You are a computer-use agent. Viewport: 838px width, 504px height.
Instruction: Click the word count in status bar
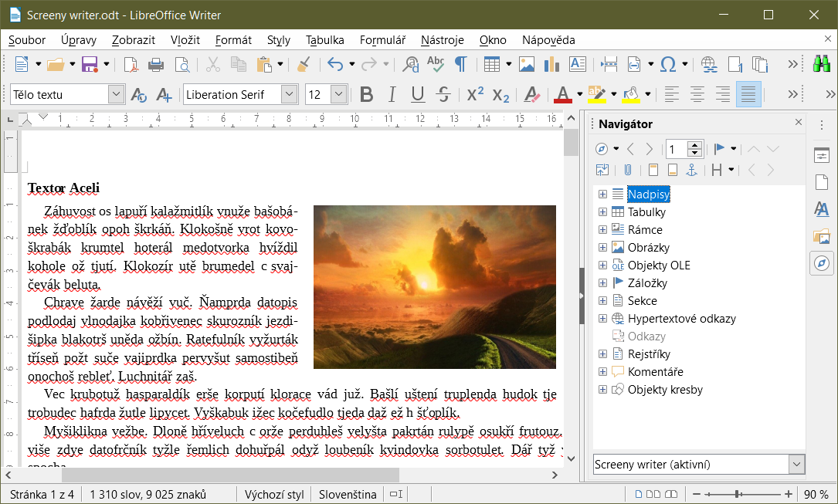[148, 495]
